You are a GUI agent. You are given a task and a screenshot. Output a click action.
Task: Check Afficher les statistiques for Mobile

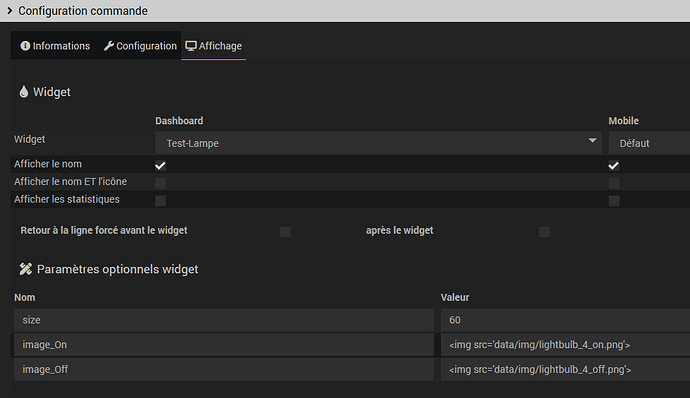tap(614, 201)
